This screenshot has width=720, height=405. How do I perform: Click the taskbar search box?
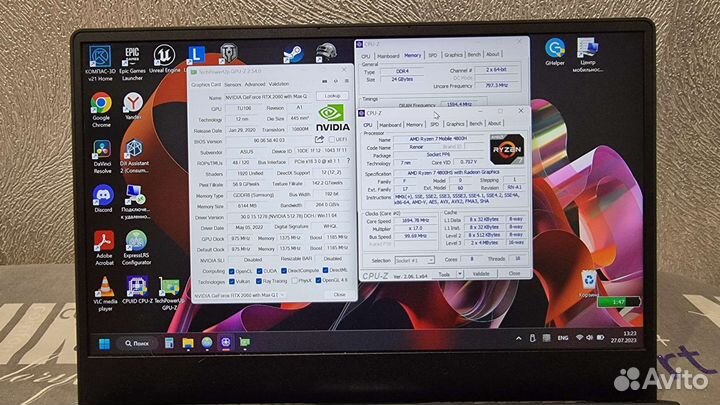137,343
